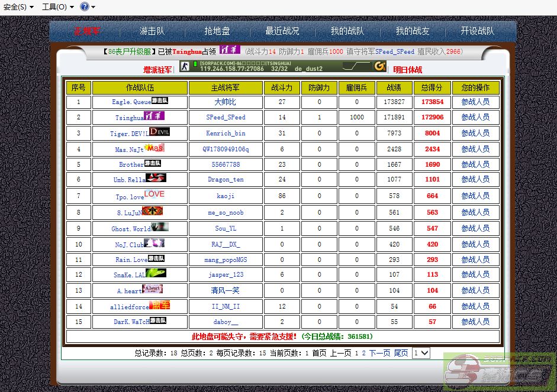The width and height of the screenshot is (557, 392).
Task: Click the Tsinghua purple logo in header
Action: pyautogui.click(x=230, y=50)
